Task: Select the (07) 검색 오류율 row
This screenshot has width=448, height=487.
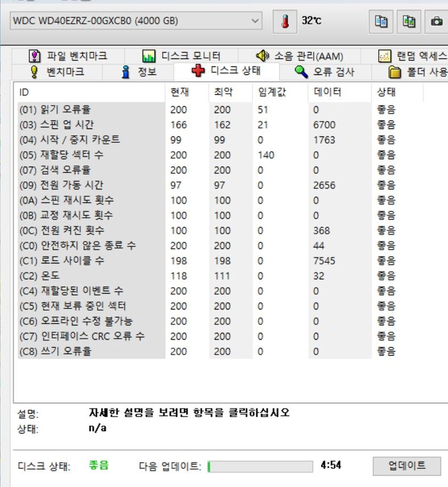Action: 220,170
